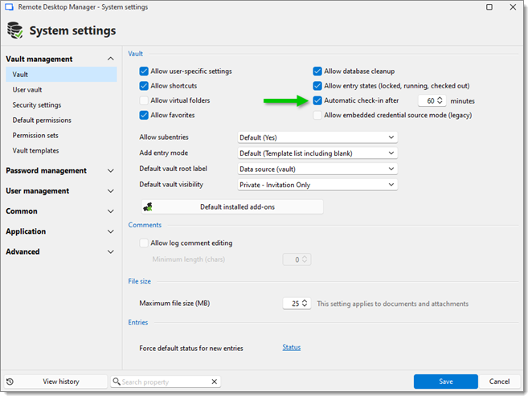Image resolution: width=532 pixels, height=400 pixels.
Task: Click the System settings header icon
Action: click(x=14, y=31)
